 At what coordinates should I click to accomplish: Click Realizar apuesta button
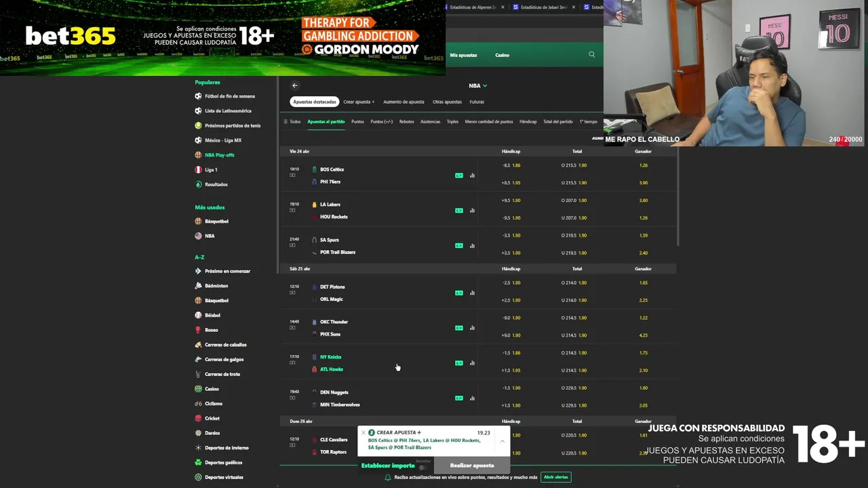pos(472,466)
